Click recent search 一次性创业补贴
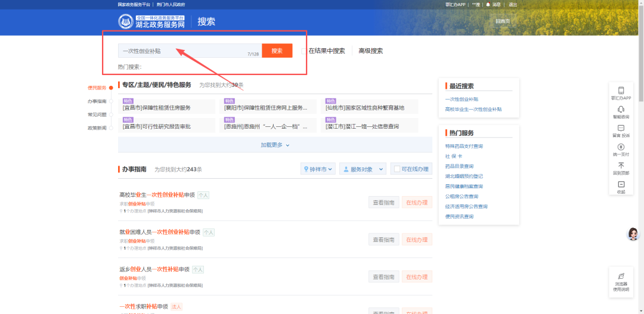Image resolution: width=644 pixels, height=314 pixels. (462, 100)
